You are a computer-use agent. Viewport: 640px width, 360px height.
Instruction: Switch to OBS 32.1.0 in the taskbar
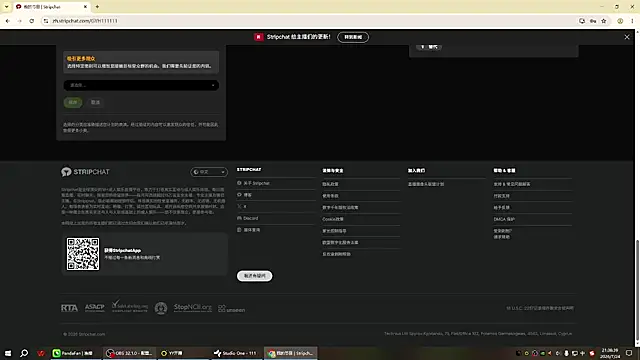129,353
